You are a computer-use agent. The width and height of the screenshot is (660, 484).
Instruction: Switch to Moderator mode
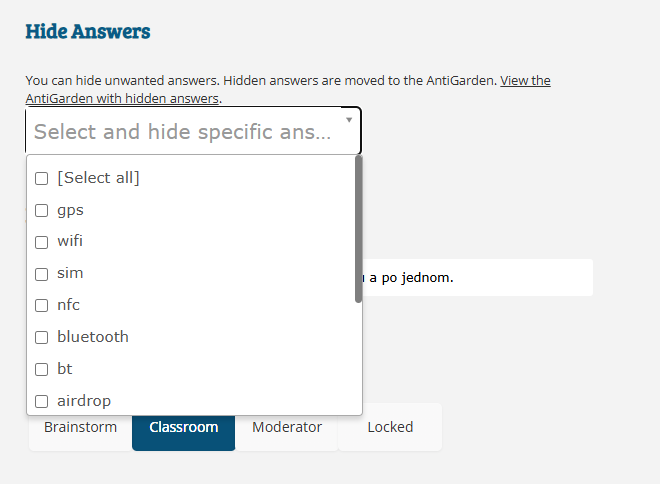coord(287,427)
